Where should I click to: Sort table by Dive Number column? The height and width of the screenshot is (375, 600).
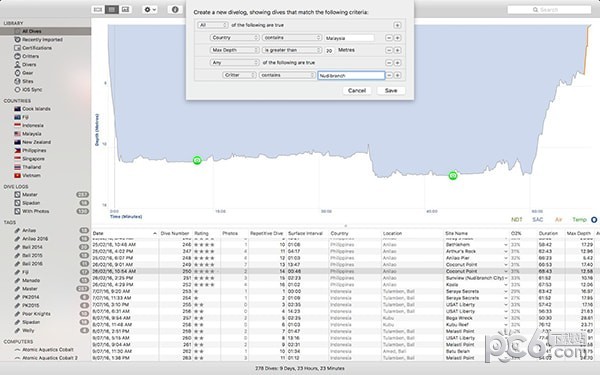[x=175, y=233]
